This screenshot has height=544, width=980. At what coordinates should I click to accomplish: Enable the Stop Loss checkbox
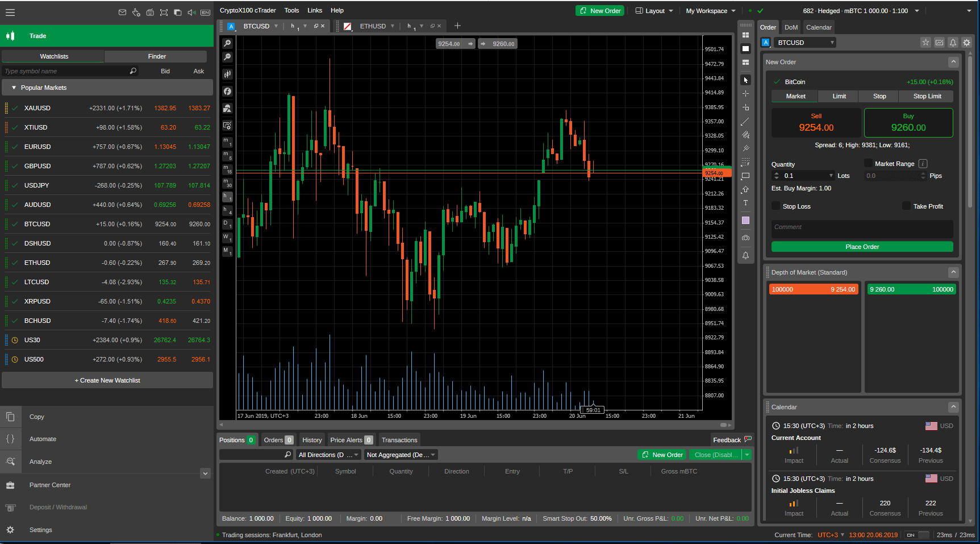pos(775,206)
